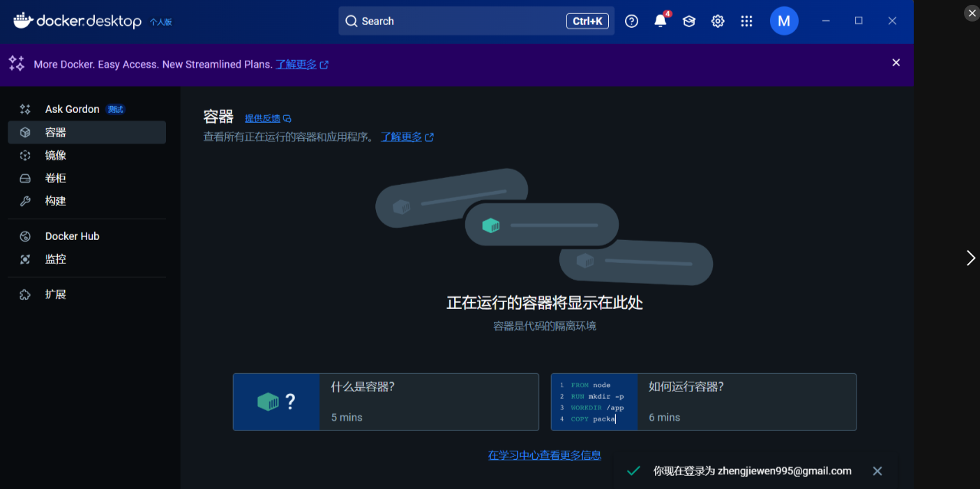Click the 测试 badge beside Ask Gordon
This screenshot has width=980, height=489.
tap(116, 110)
